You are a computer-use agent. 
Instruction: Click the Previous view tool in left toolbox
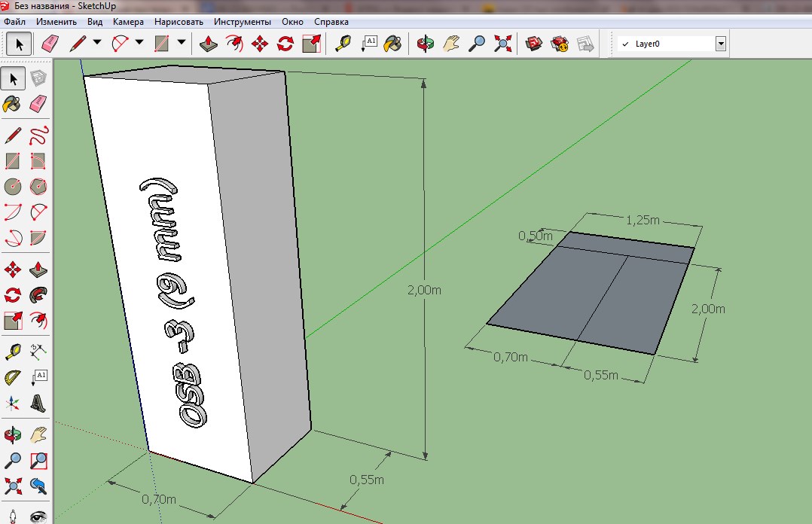point(38,486)
